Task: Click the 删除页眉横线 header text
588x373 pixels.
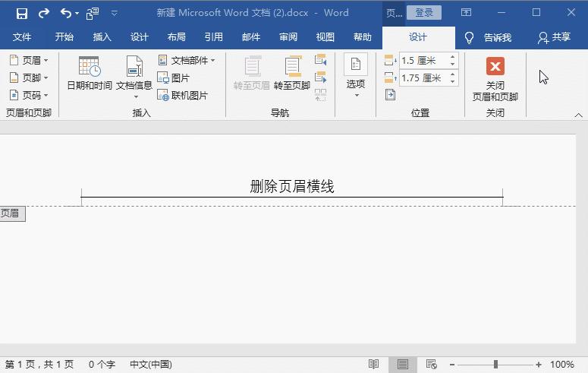Action: 292,186
